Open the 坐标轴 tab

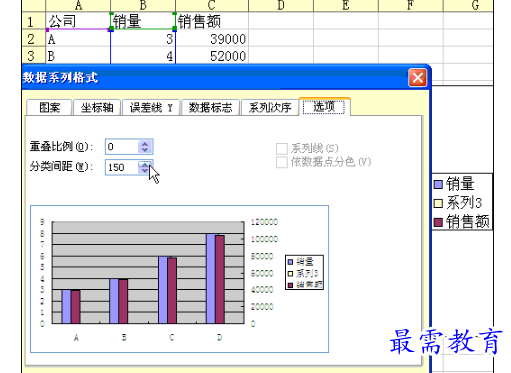coord(97,107)
